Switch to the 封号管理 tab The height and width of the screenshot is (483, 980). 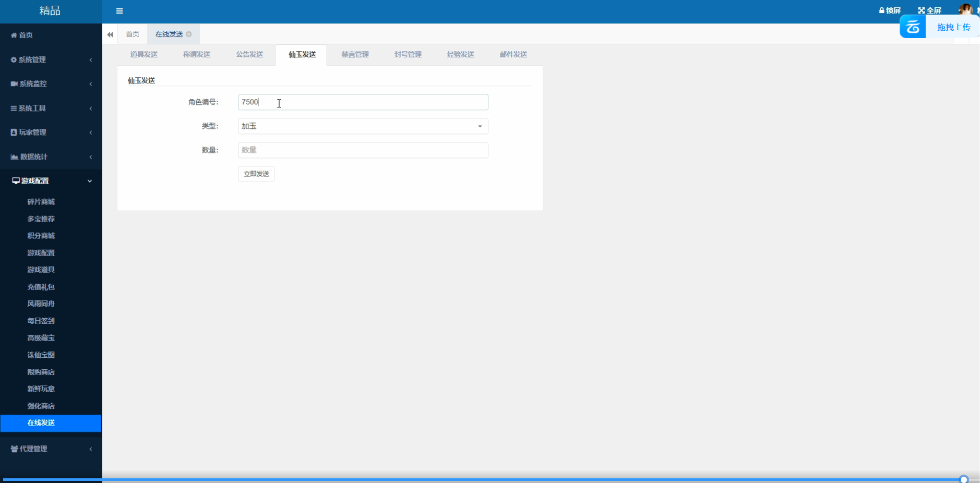(408, 54)
